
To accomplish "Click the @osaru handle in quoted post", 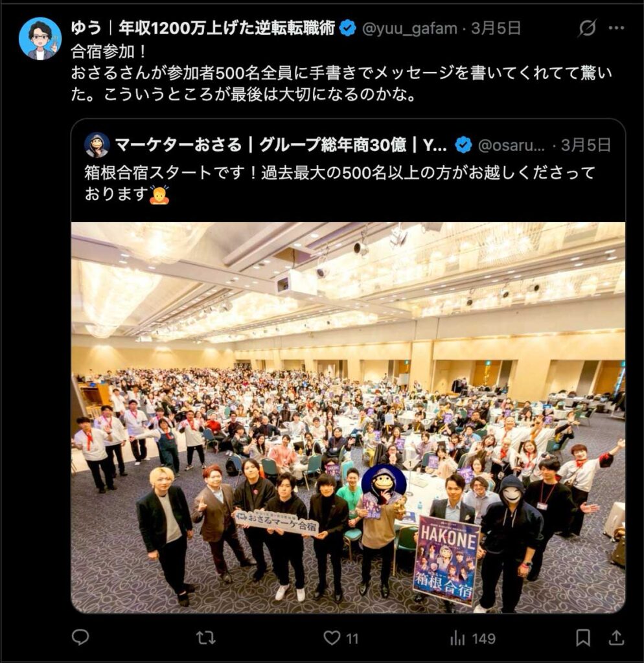I will click(511, 145).
